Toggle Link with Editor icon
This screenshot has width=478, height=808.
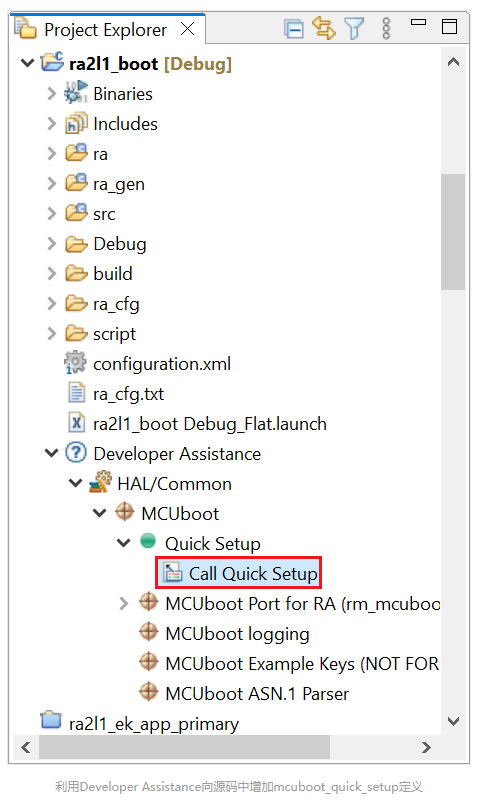pos(323,28)
